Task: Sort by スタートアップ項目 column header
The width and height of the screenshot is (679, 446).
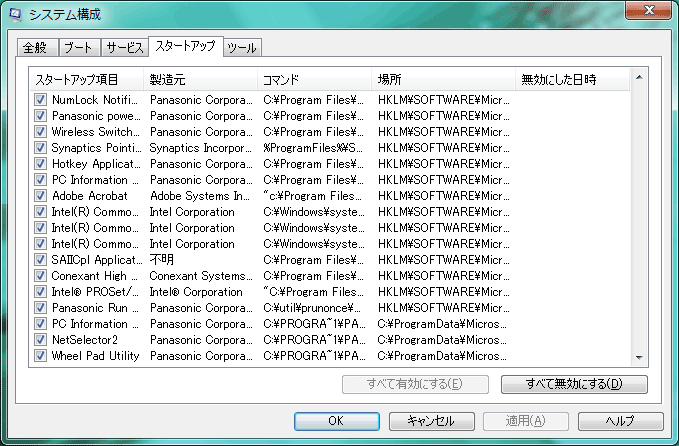Action: [x=87, y=79]
